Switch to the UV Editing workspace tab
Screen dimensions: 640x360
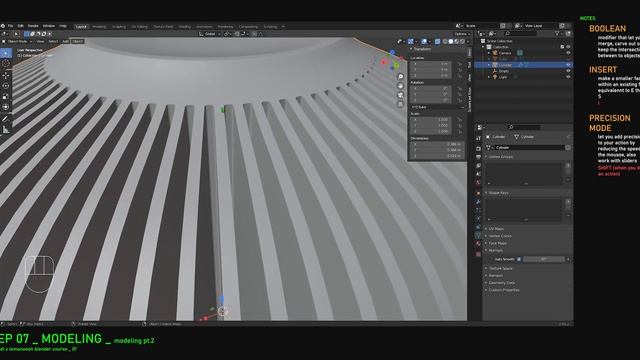(140, 27)
